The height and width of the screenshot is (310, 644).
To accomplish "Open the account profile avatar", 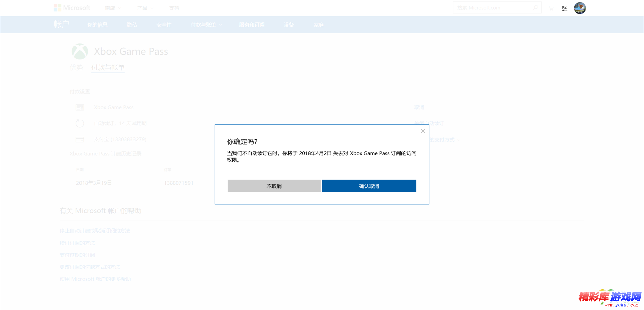I will click(580, 8).
